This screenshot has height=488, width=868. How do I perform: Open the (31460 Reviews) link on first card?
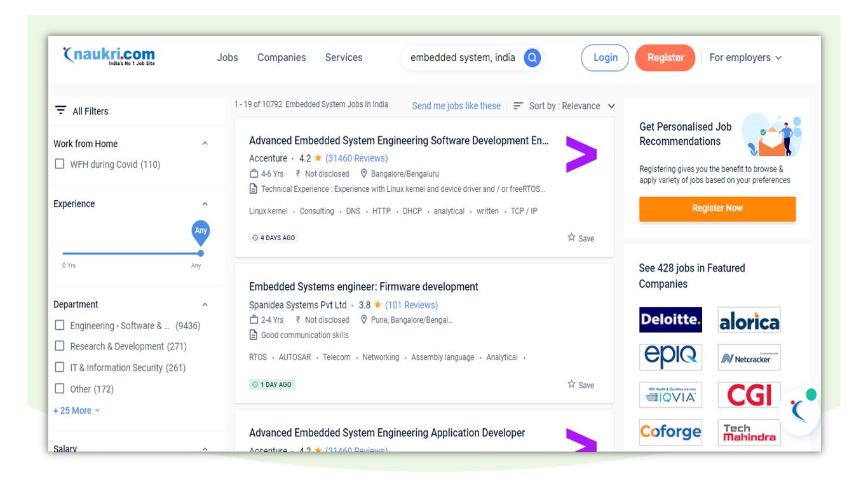[356, 158]
